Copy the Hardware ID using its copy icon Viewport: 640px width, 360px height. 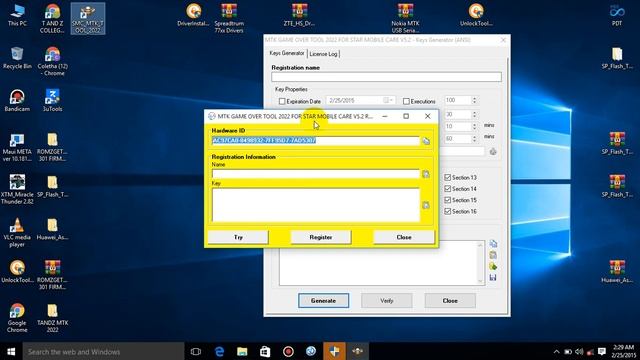click(x=426, y=141)
